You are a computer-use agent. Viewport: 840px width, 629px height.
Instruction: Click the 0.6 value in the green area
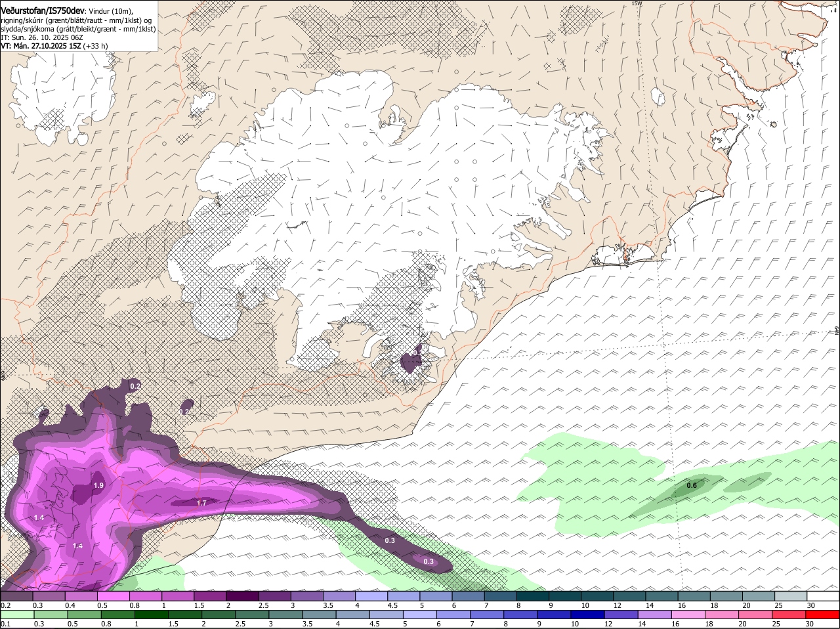click(x=691, y=486)
